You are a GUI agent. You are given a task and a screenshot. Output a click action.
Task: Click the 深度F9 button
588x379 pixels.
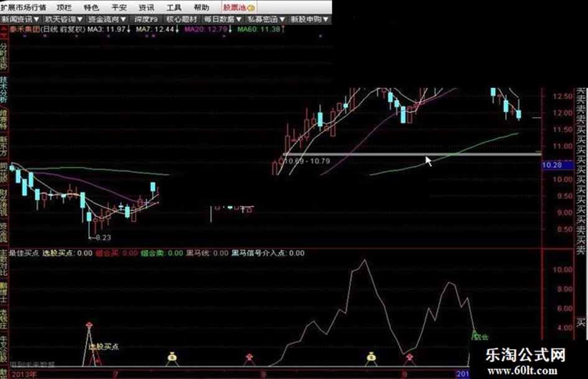[x=146, y=19]
